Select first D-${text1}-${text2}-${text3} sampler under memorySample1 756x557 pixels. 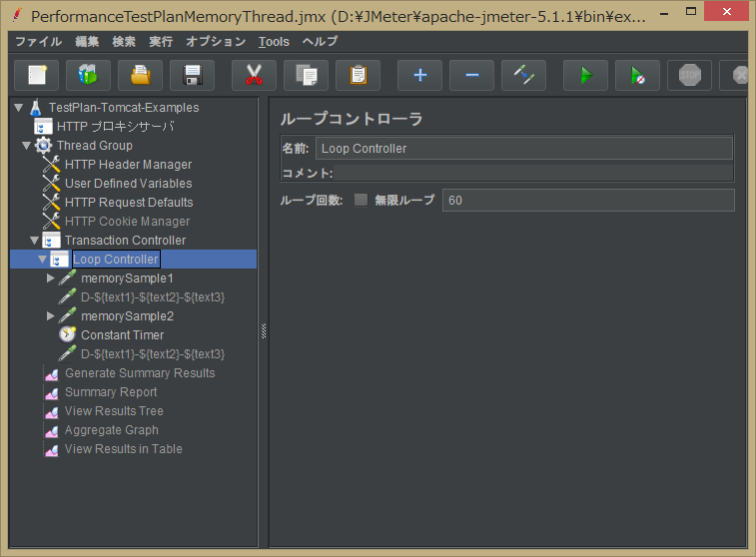153,297
